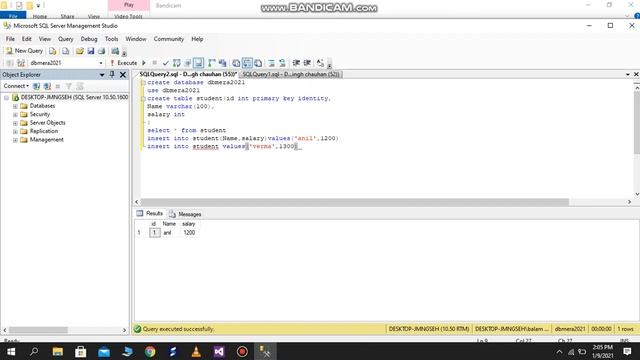This screenshot has width=640, height=360.
Task: Click the Display Estimated Execution Plan icon
Action: (176, 63)
